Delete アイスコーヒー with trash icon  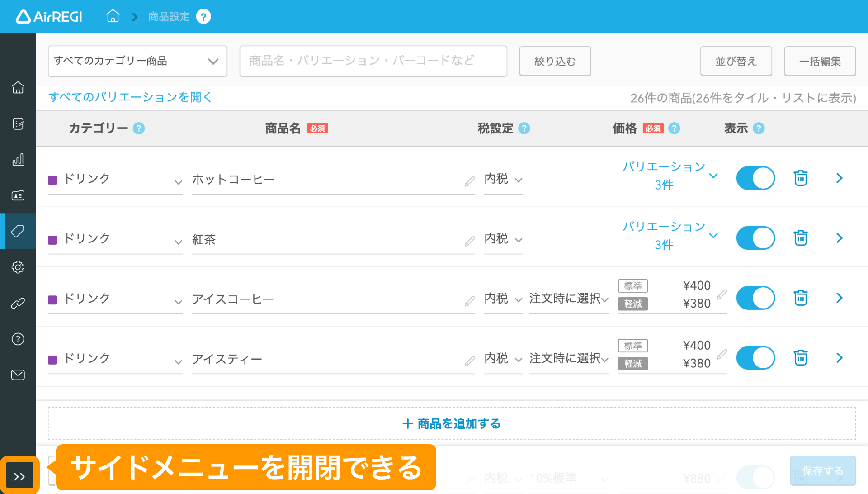(x=801, y=298)
